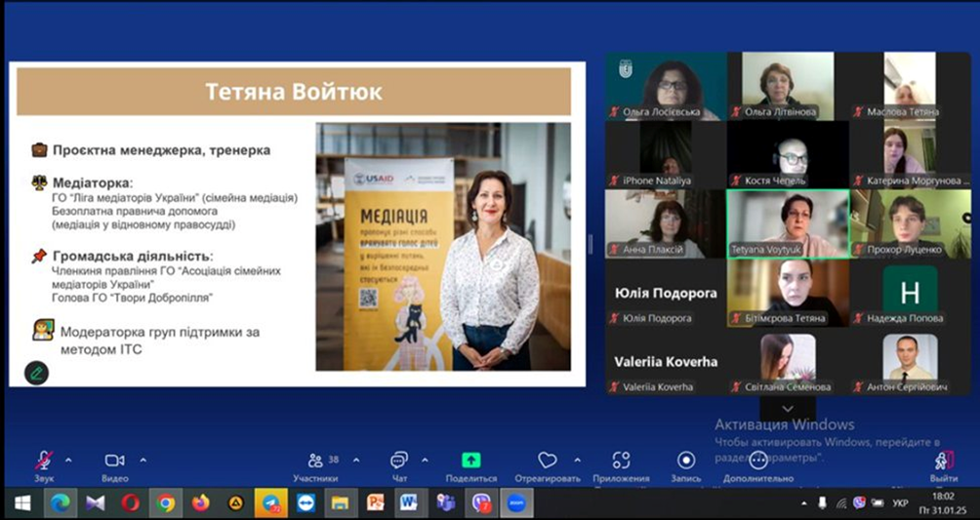This screenshot has height=520, width=980.
Task: Select Tetyana Voytyuk's highlighted video tile
Action: click(x=788, y=223)
